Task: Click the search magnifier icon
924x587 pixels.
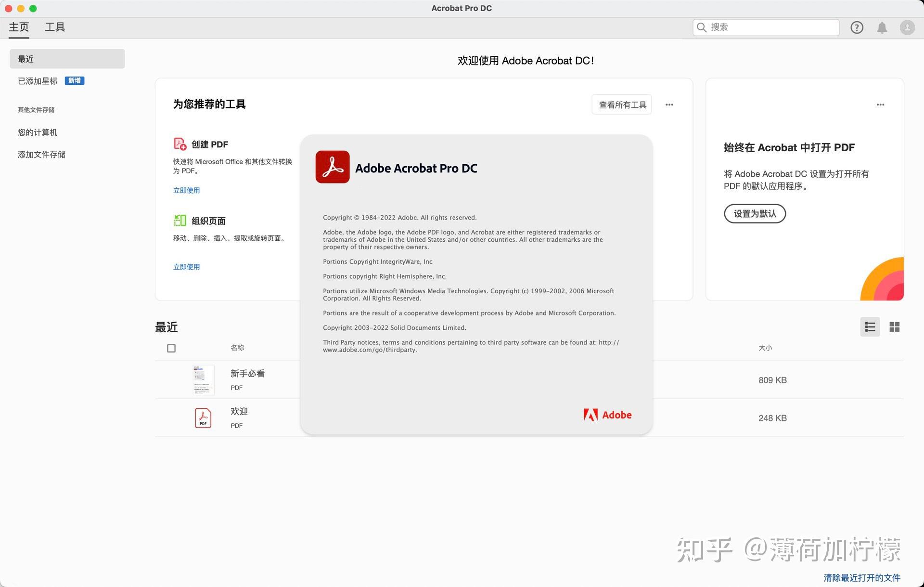Action: pos(702,27)
